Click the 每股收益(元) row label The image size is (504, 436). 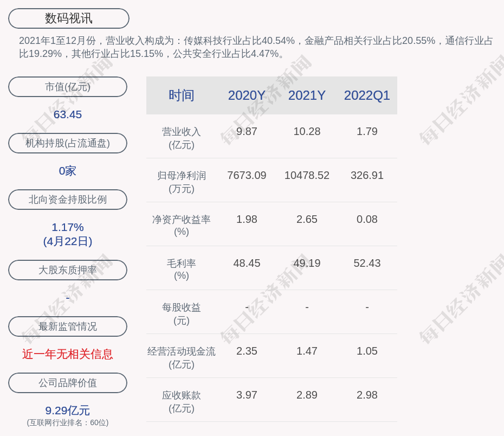tap(182, 314)
